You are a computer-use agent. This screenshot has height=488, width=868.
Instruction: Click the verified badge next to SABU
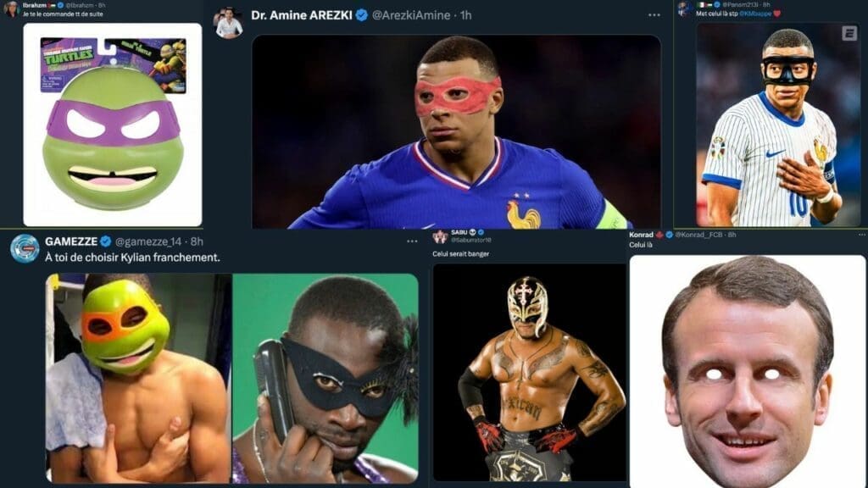[481, 232]
